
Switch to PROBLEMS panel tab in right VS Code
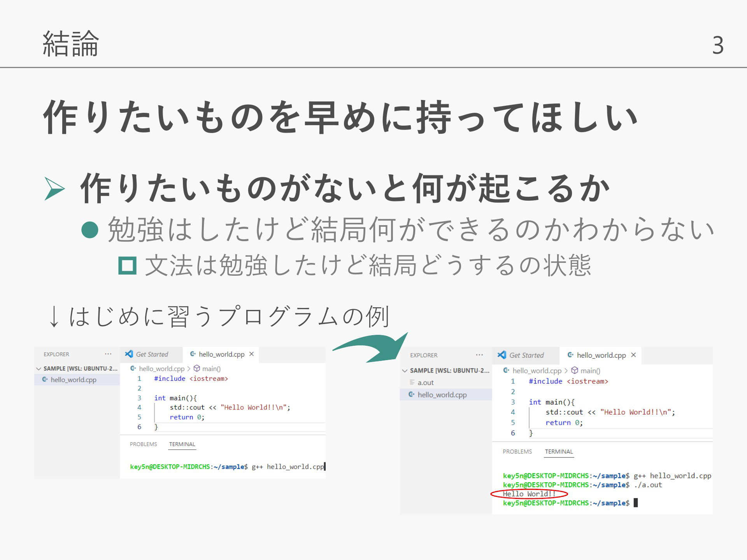tap(517, 451)
